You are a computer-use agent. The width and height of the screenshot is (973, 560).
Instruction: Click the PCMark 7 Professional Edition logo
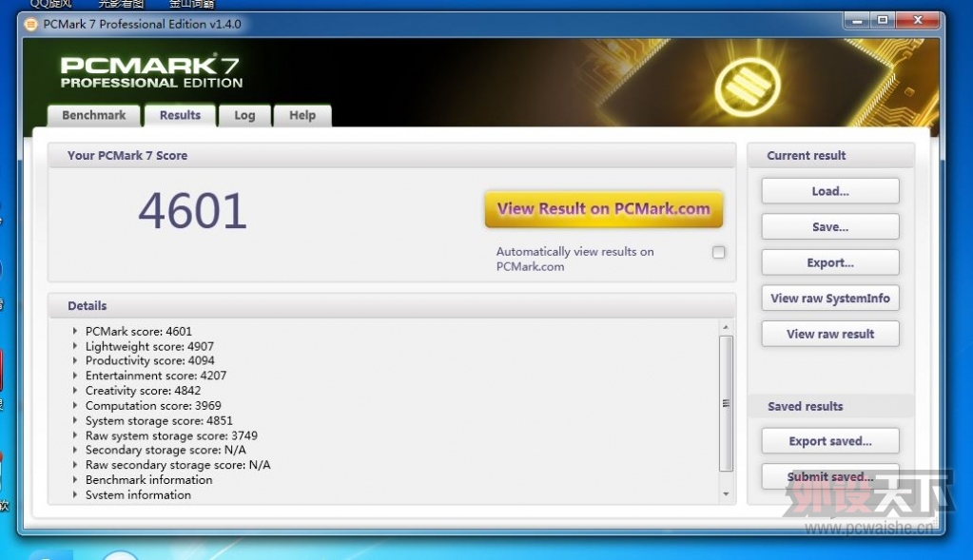pyautogui.click(x=151, y=71)
